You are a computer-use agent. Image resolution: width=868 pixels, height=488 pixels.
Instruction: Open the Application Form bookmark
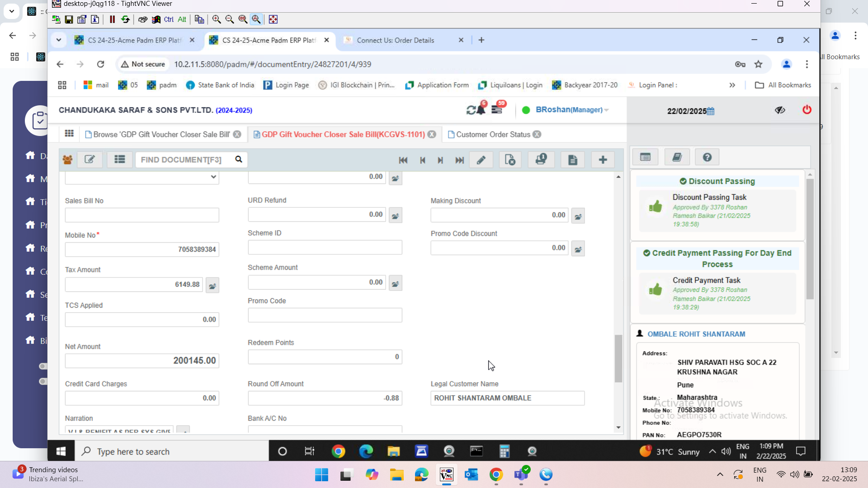click(437, 85)
